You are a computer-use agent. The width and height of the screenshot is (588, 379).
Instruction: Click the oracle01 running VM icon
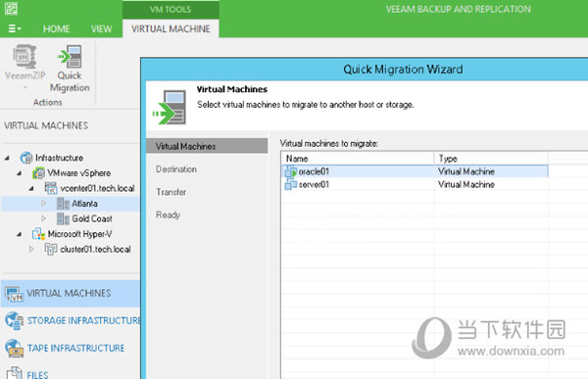coord(291,171)
